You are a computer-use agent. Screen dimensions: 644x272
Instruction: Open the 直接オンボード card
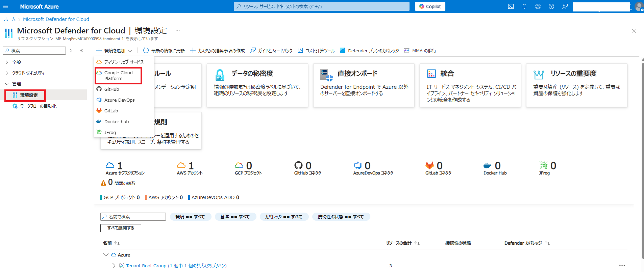tap(364, 85)
